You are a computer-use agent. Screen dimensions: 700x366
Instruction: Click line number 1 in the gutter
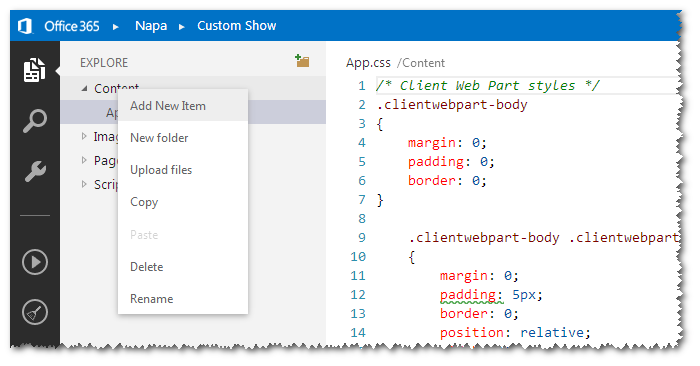click(x=362, y=86)
